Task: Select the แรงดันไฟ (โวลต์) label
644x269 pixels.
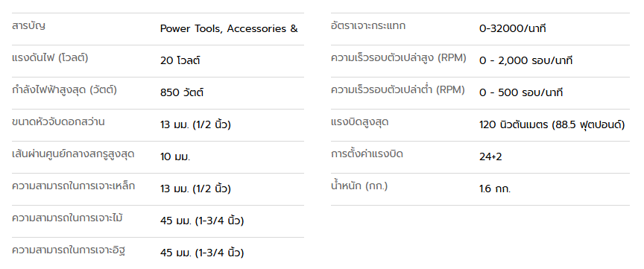Action: click(50, 58)
